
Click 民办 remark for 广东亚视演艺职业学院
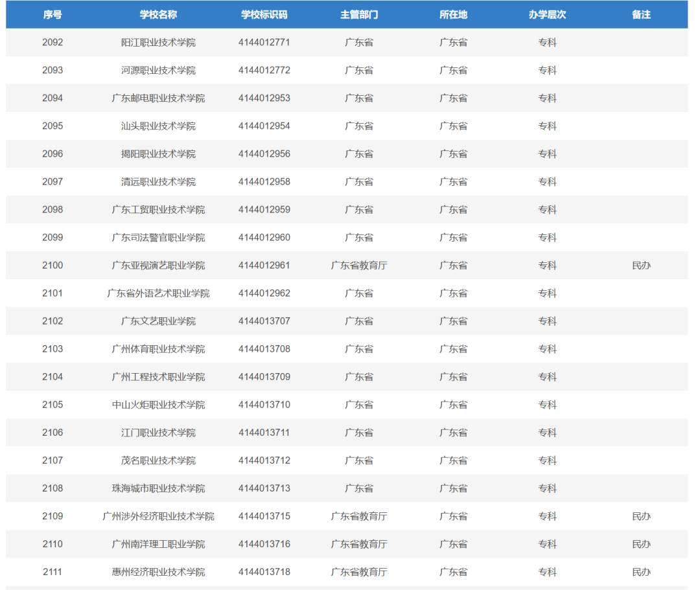tap(641, 266)
